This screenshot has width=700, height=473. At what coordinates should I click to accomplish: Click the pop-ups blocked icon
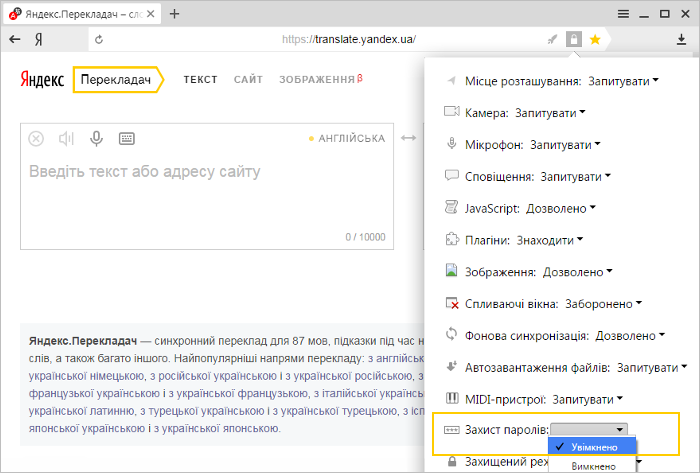452,303
